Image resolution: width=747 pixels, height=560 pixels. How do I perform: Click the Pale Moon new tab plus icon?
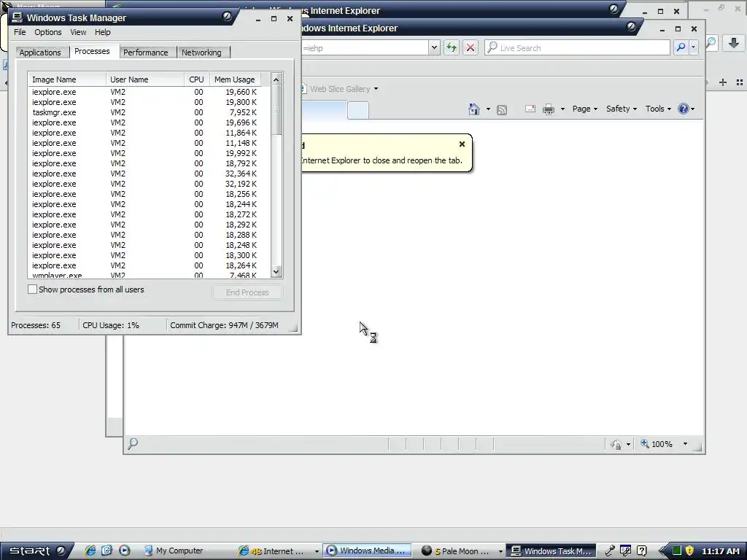[x=723, y=82]
